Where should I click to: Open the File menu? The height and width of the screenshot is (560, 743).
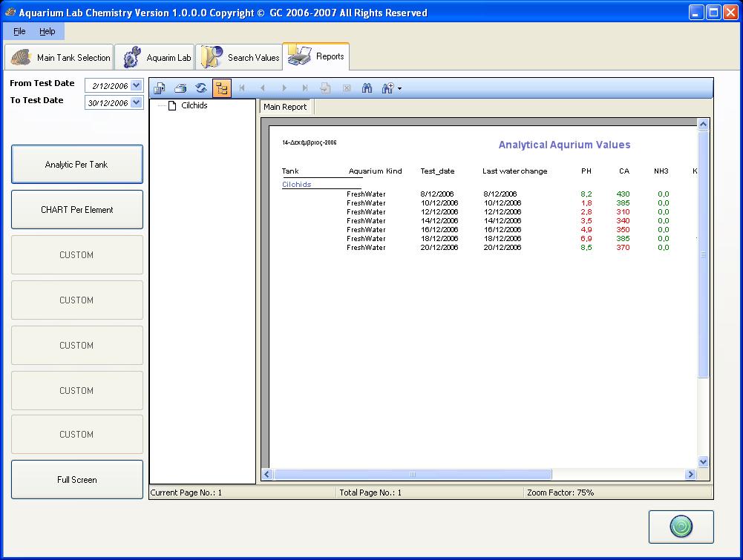click(19, 31)
